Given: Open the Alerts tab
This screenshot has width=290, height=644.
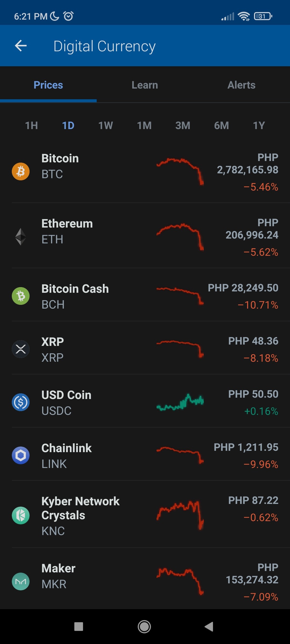Looking at the screenshot, I should (x=241, y=85).
